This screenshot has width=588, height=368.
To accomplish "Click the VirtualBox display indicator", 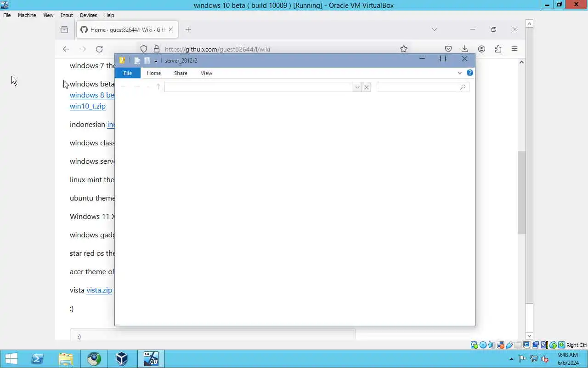I will click(x=526, y=345).
